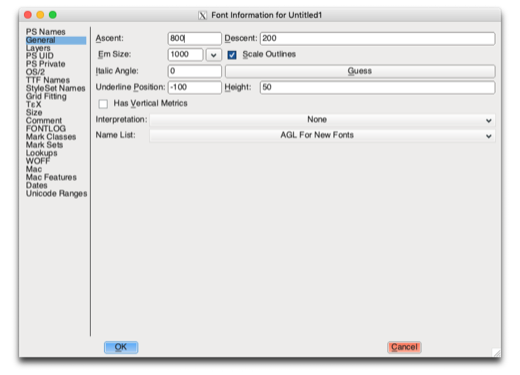Open the Comment section
The height and width of the screenshot is (375, 520).
(44, 121)
